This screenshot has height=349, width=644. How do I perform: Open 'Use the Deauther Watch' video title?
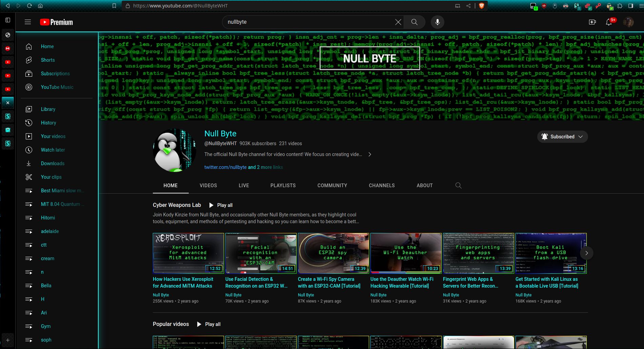[x=402, y=283]
